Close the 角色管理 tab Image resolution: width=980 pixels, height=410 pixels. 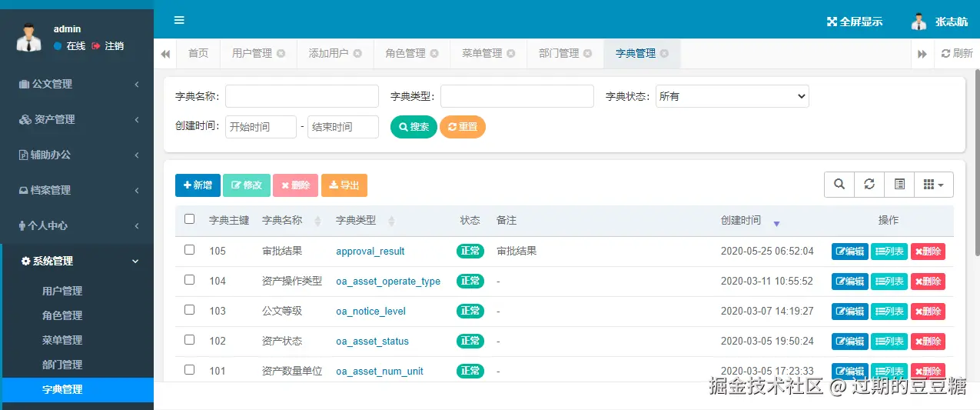point(434,54)
